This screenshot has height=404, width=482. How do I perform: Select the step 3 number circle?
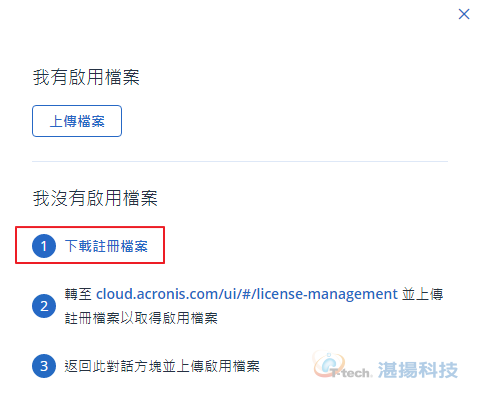click(x=44, y=366)
